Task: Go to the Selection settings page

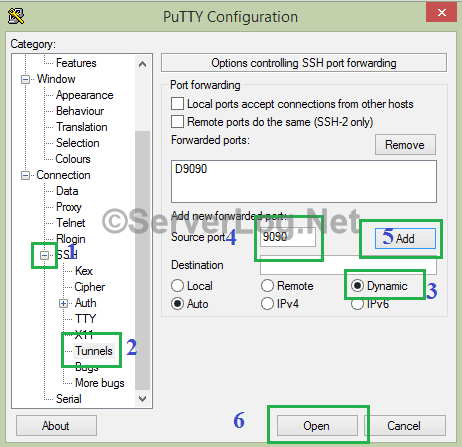Action: click(78, 143)
